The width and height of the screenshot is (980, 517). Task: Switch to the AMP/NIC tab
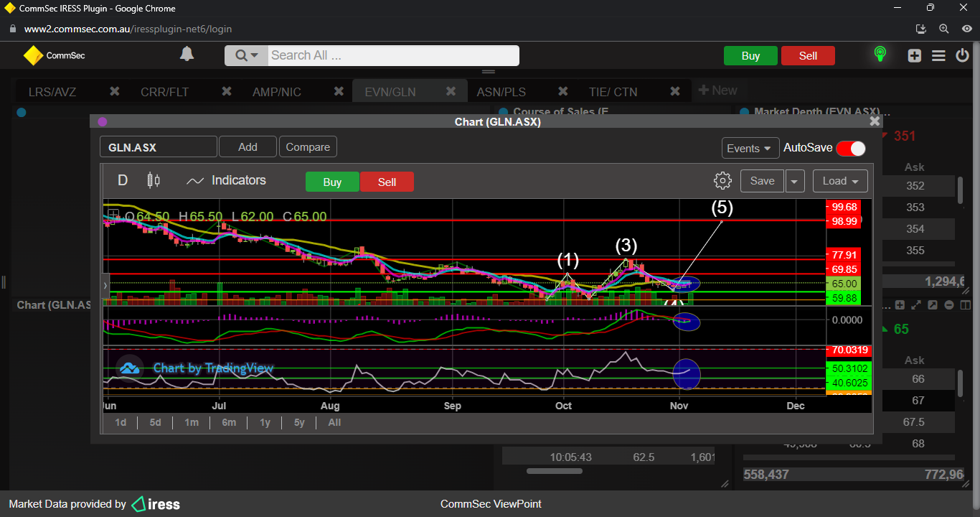[276, 92]
